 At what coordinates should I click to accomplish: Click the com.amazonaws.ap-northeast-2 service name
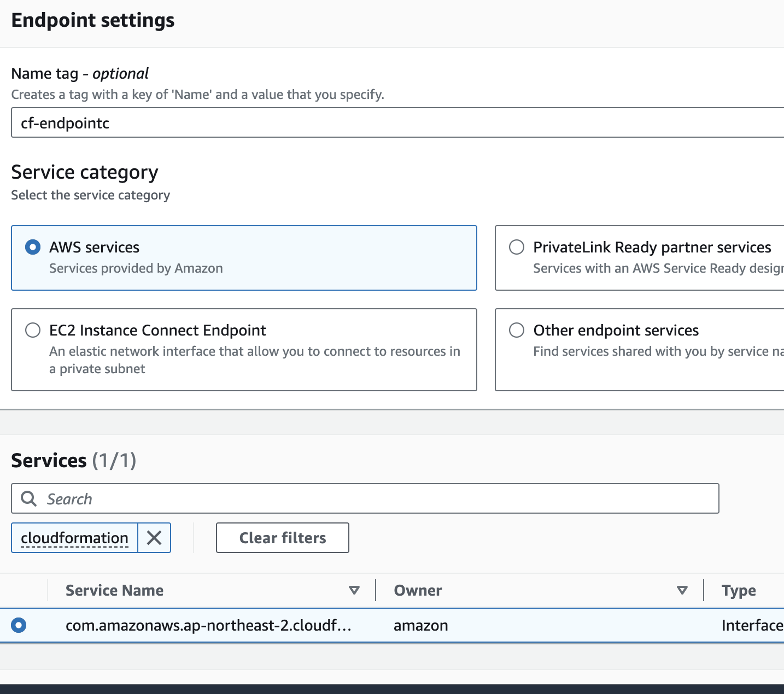point(208,625)
